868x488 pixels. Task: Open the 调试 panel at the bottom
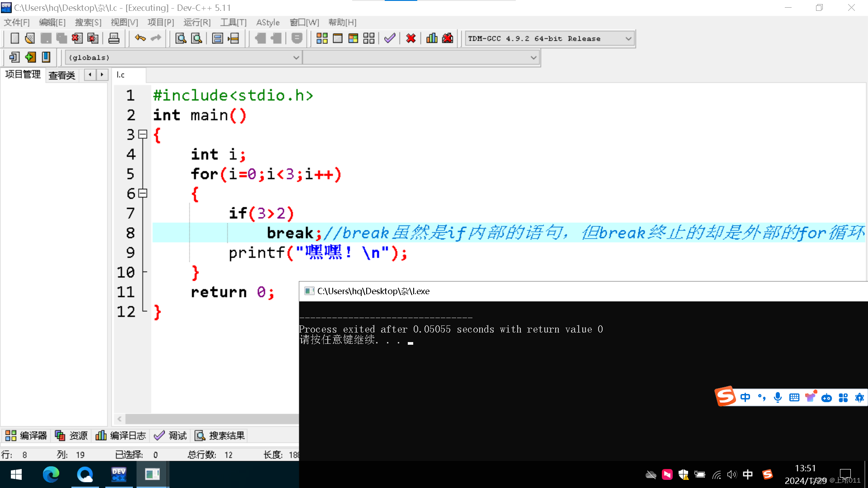pyautogui.click(x=170, y=435)
